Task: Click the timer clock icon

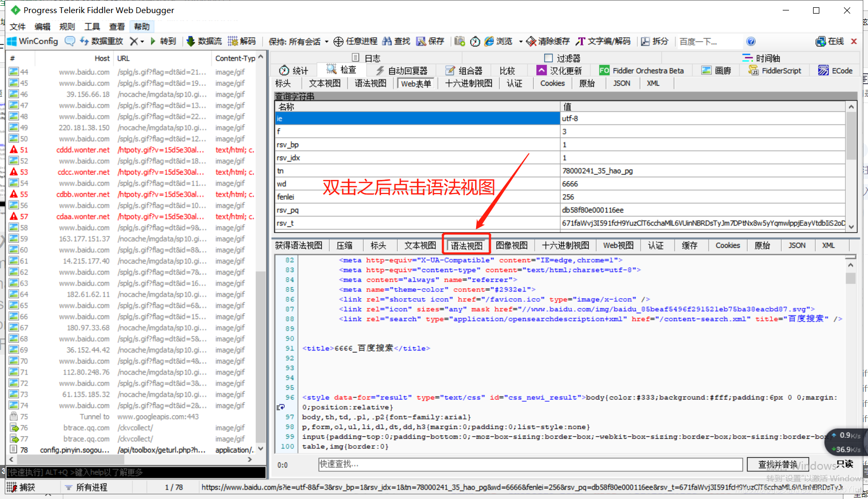Action: (x=475, y=41)
